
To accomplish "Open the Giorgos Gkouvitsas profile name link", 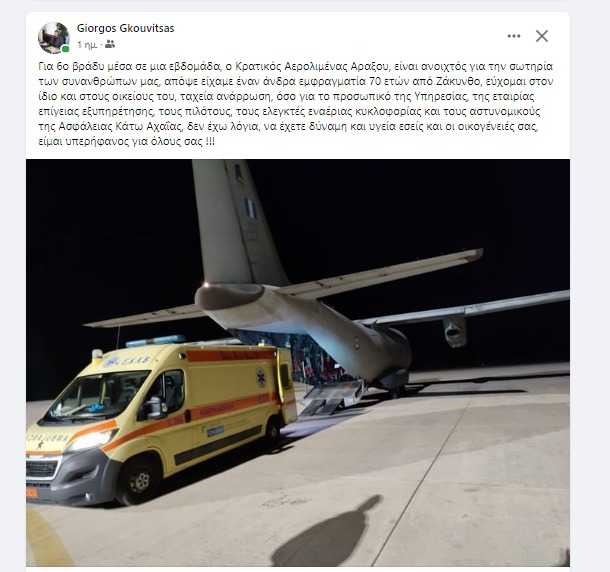I will [x=125, y=28].
